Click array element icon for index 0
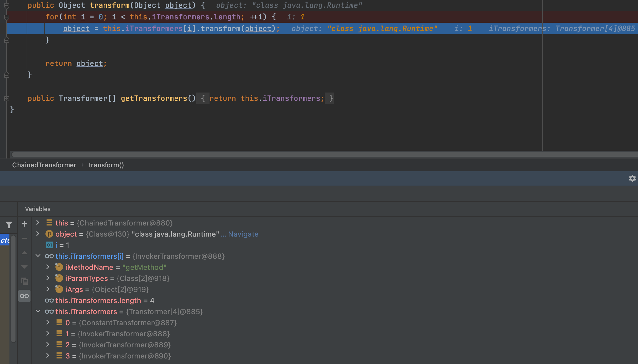The height and width of the screenshot is (364, 638). pyautogui.click(x=59, y=322)
